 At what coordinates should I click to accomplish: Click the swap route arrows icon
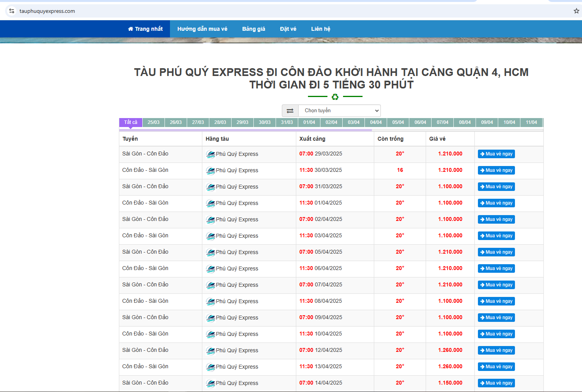[290, 111]
